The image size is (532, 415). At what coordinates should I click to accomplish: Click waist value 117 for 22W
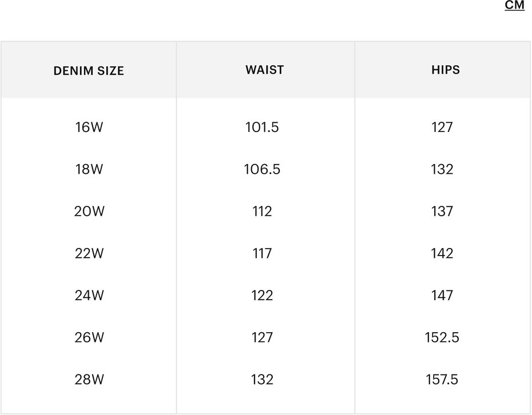[262, 253]
